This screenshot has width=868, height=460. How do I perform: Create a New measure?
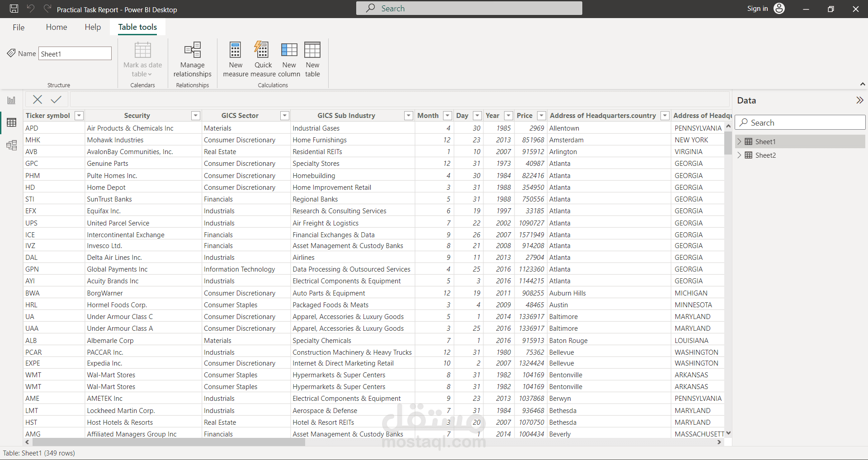236,60
